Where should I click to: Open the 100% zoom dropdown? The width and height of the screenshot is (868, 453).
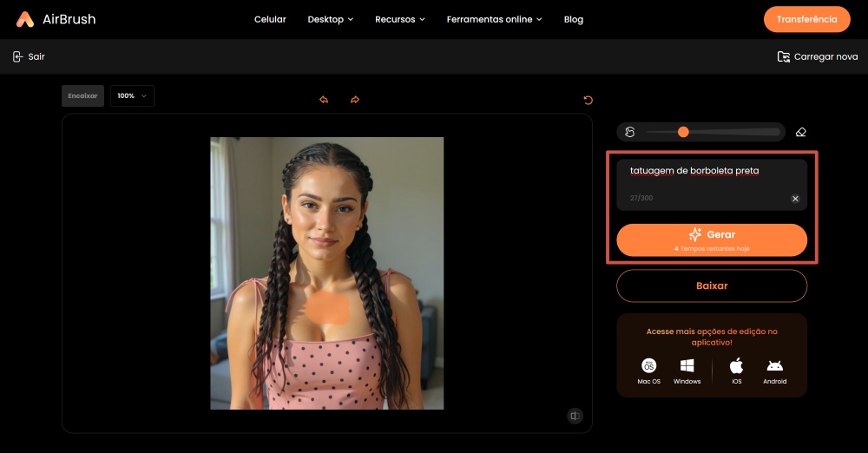[132, 95]
